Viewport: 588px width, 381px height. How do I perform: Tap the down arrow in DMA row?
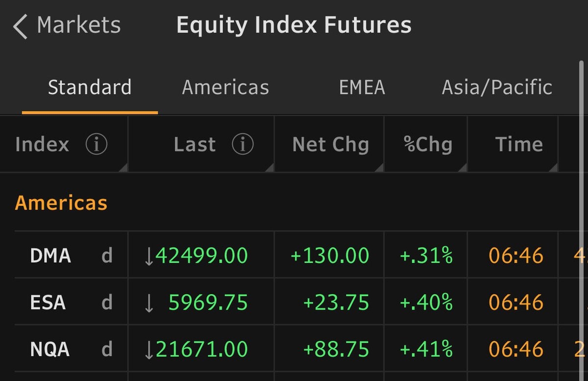tap(149, 256)
